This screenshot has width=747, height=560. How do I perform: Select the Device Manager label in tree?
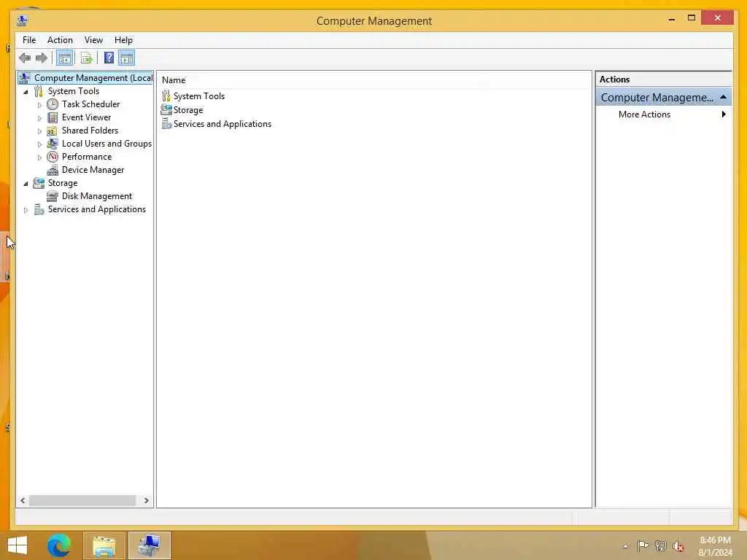93,170
